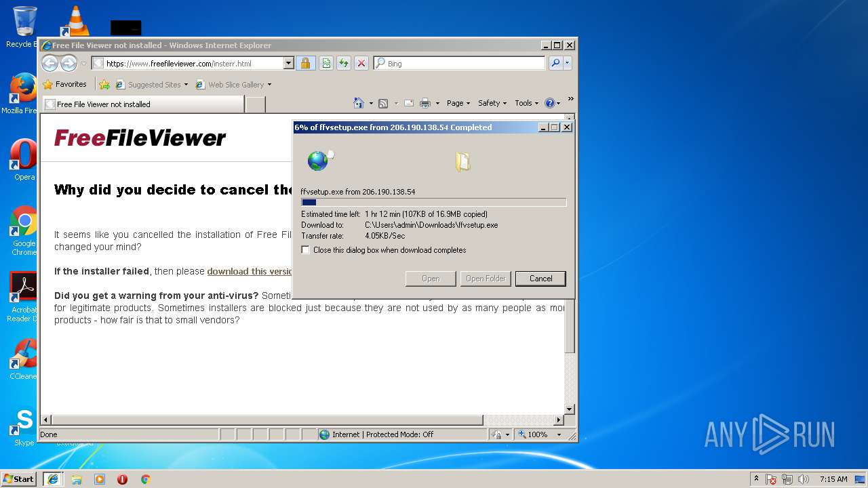Image resolution: width=868 pixels, height=488 pixels.
Task: Open Windows Explorer folder in taskbar
Action: pyautogui.click(x=77, y=479)
